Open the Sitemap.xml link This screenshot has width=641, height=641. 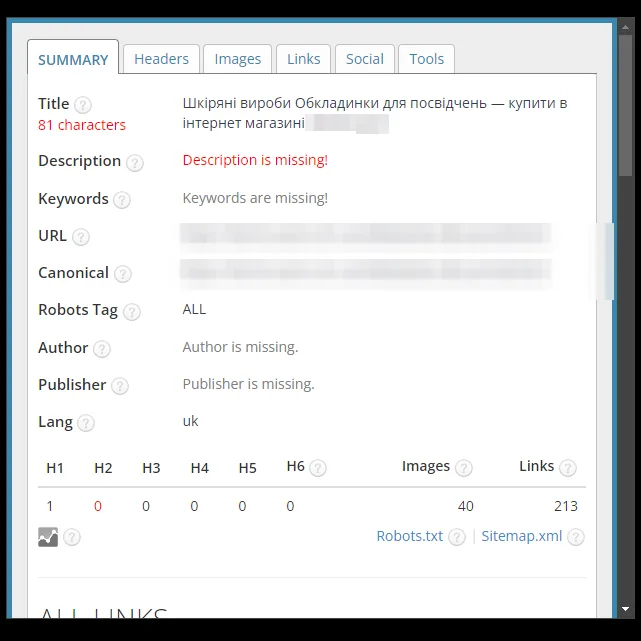tap(522, 536)
